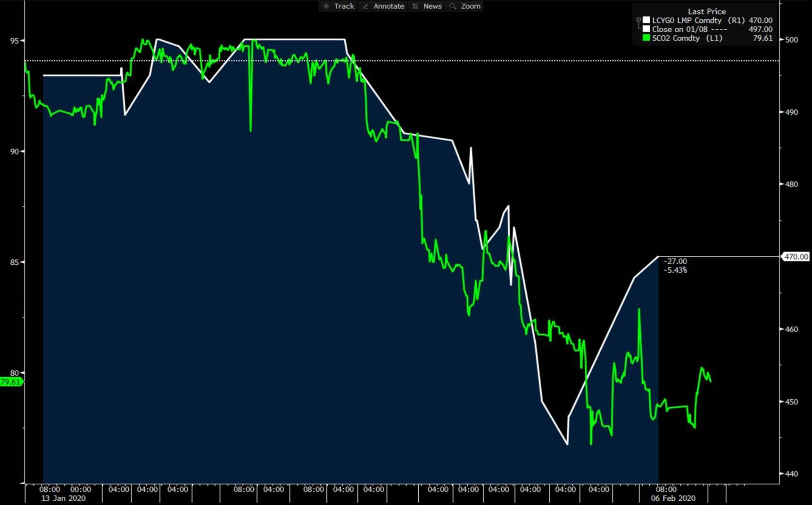The height and width of the screenshot is (505, 812).
Task: Click the 06 Feb 2020 date label
Action: (x=673, y=498)
